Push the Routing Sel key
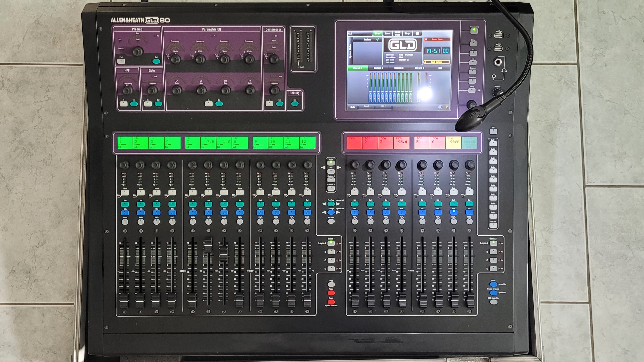 295,104
